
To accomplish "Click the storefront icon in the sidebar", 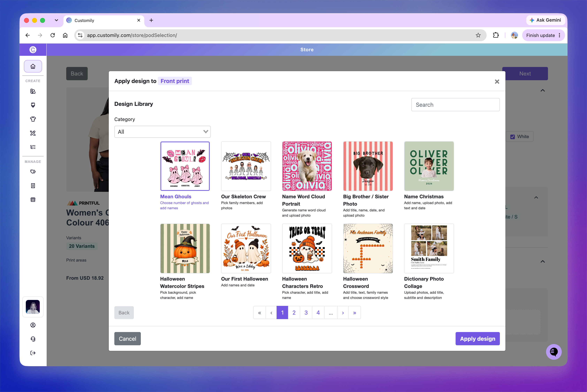I will [33, 199].
